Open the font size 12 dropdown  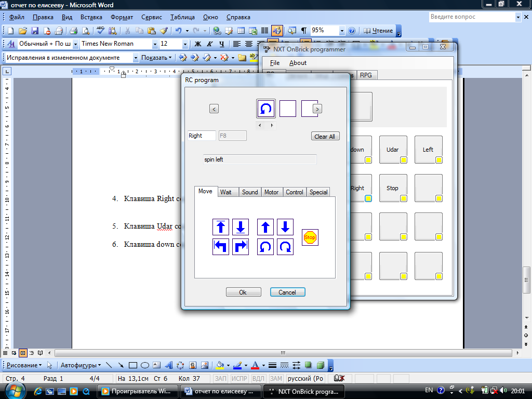coord(185,44)
